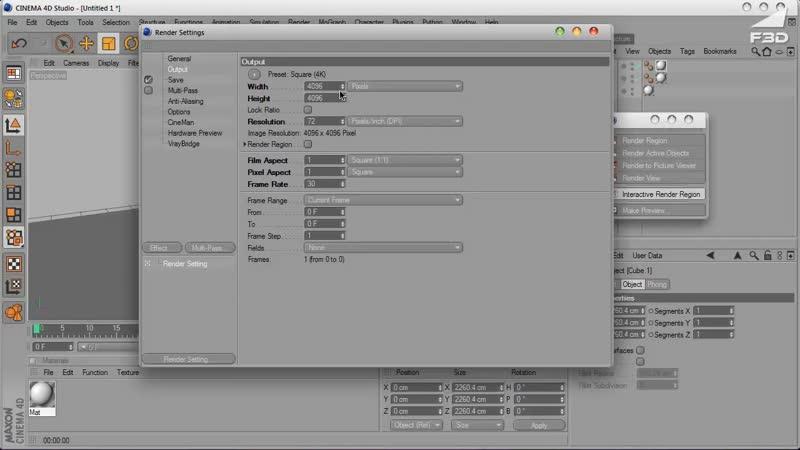The width and height of the screenshot is (800, 450).
Task: Click the Multi-Pass button below settings list
Action: pyautogui.click(x=210, y=248)
